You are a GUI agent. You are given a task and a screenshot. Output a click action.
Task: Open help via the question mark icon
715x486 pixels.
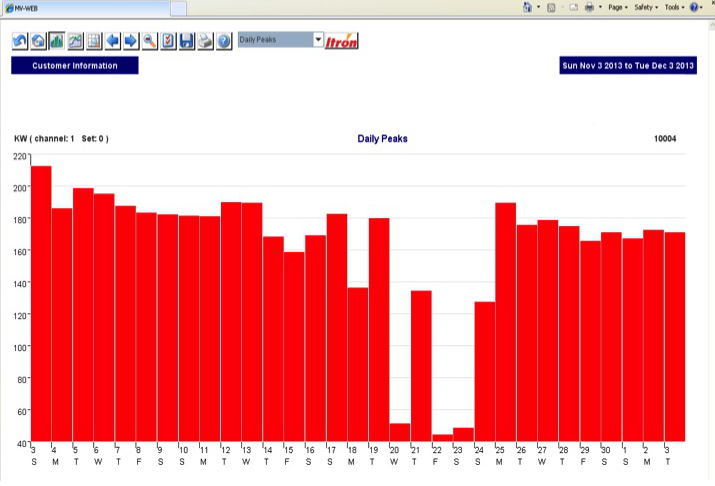tap(224, 41)
